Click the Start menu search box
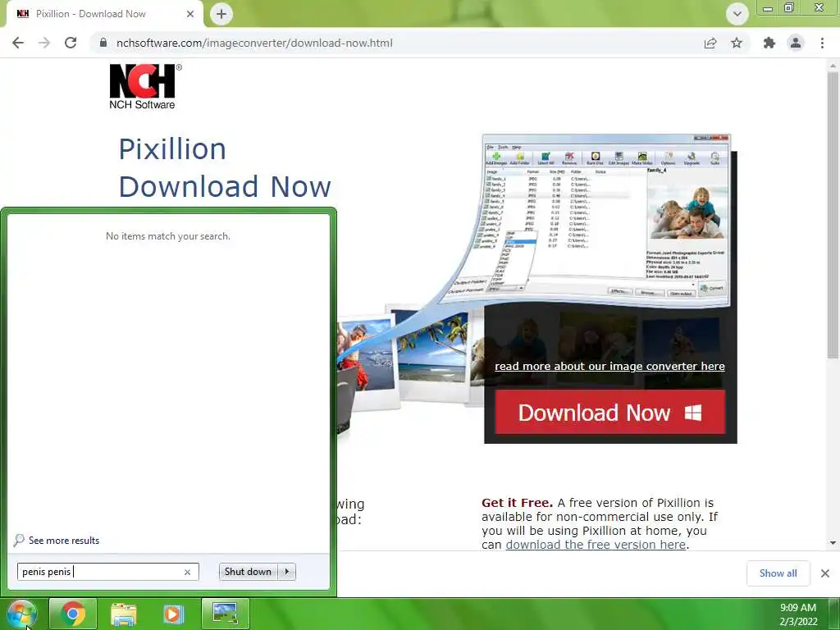Screen dimensions: 840x630 click(x=107, y=572)
